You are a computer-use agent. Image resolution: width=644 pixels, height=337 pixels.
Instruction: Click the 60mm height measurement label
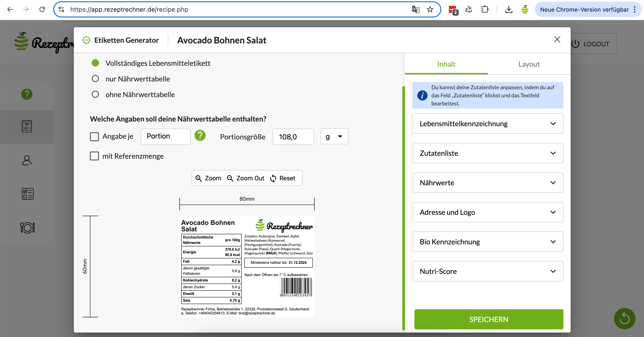(85, 267)
